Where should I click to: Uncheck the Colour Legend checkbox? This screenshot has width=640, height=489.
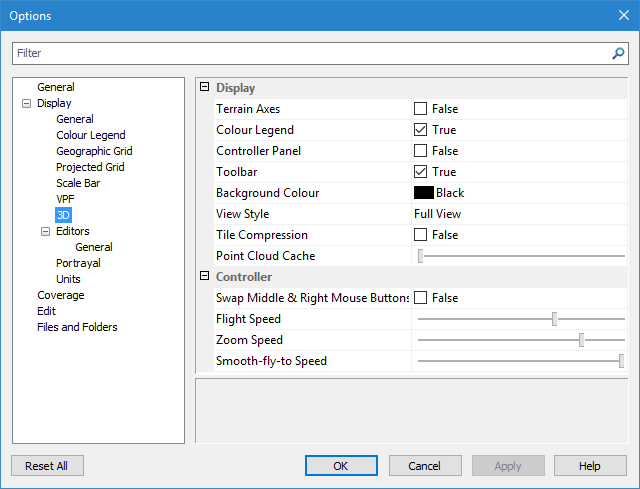point(421,130)
